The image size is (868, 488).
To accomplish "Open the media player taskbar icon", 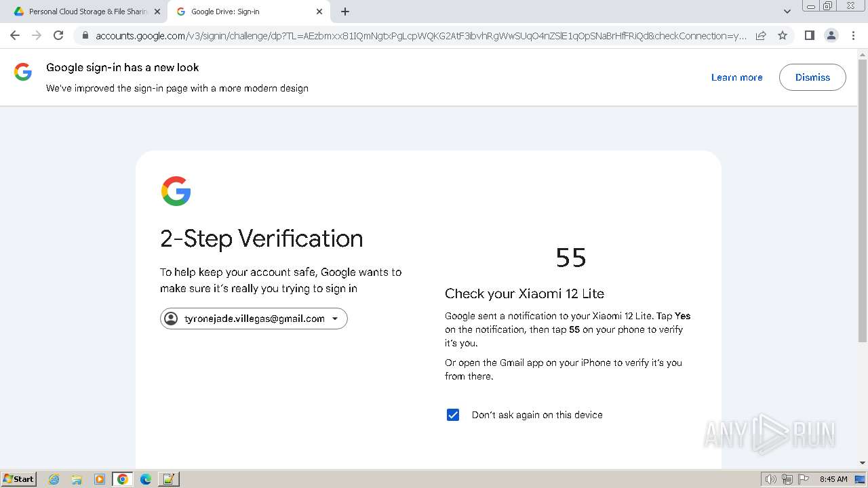I will 100,479.
